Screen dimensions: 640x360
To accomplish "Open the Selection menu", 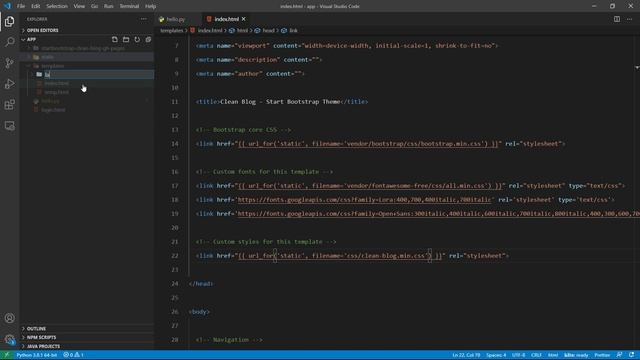I will 57,6.
